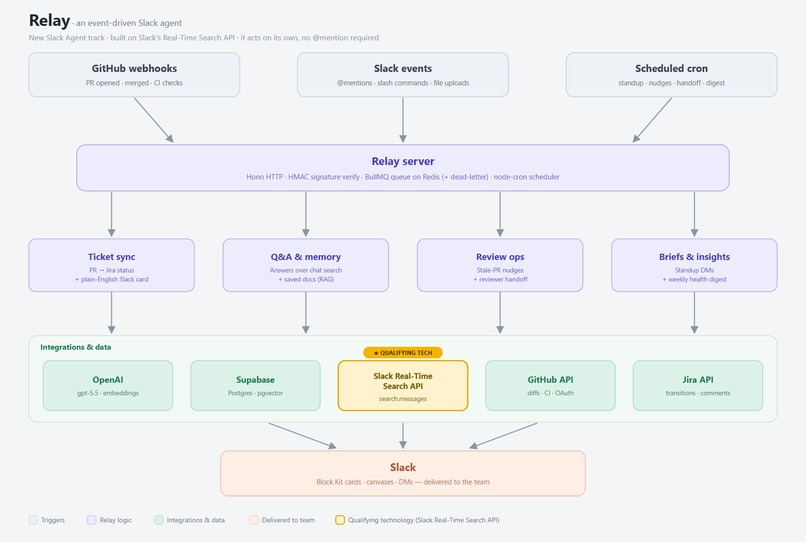The image size is (806, 542).
Task: Click 'Postgres · pgvector' text
Action: pos(255,393)
